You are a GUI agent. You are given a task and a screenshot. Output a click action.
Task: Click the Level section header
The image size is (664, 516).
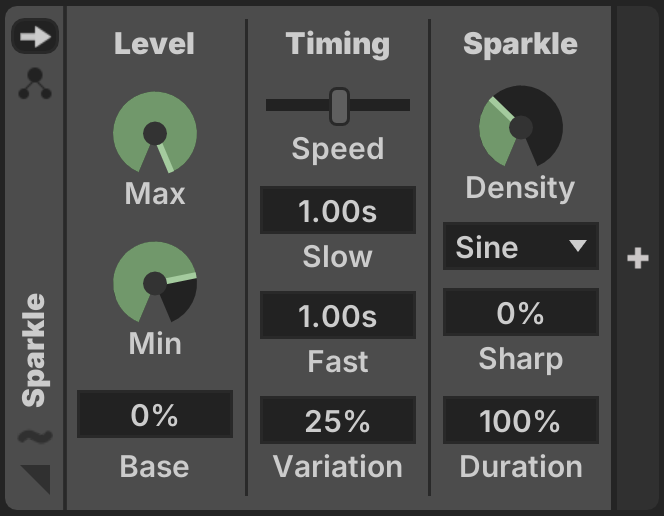point(155,43)
